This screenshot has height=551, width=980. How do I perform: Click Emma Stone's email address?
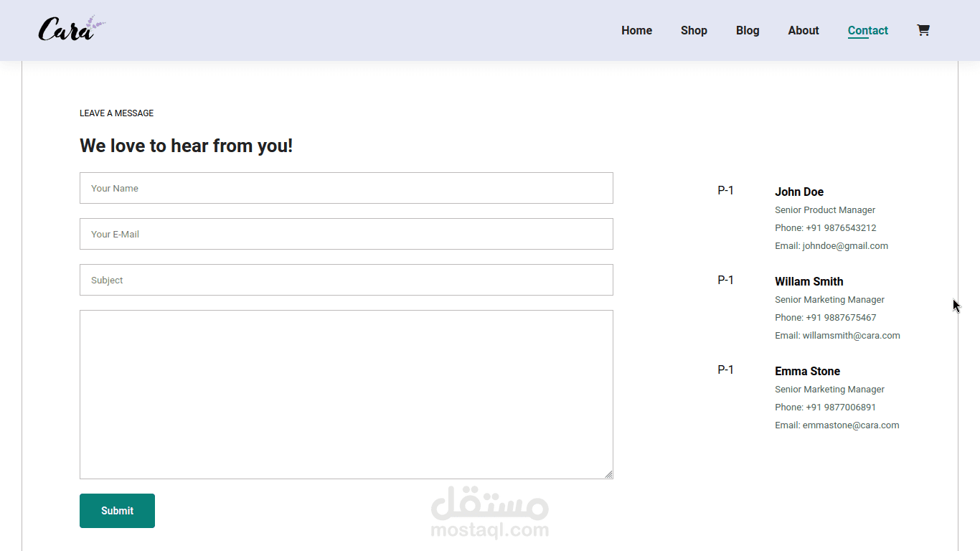point(850,425)
